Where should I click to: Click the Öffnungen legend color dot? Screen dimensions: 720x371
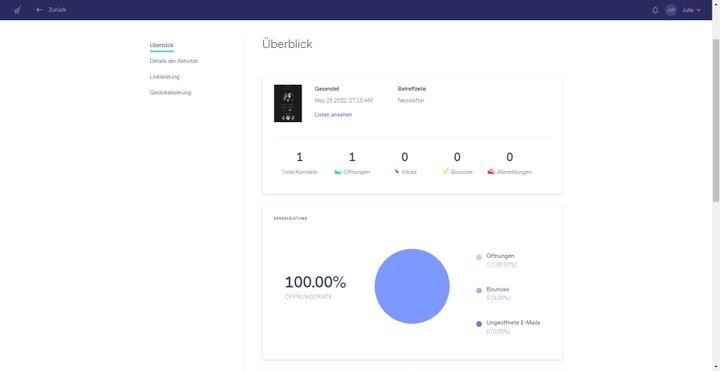tap(479, 257)
